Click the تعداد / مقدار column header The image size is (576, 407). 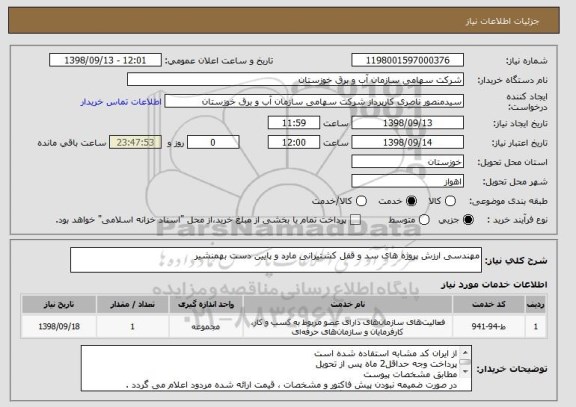pyautogui.click(x=133, y=304)
